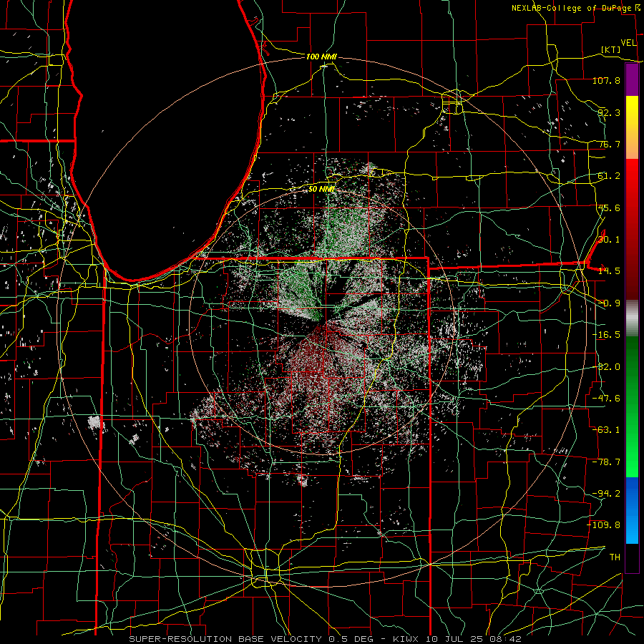The height and width of the screenshot is (644, 644).
Task: Click the 100 NMI range ring label
Action: [321, 57]
